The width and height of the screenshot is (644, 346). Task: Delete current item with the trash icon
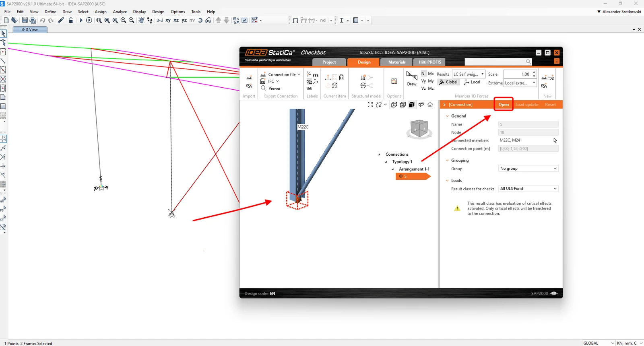click(x=341, y=77)
